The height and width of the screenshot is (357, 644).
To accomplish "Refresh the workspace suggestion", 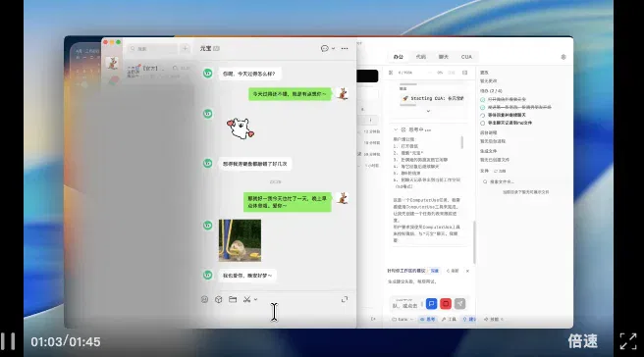I will pos(453,271).
